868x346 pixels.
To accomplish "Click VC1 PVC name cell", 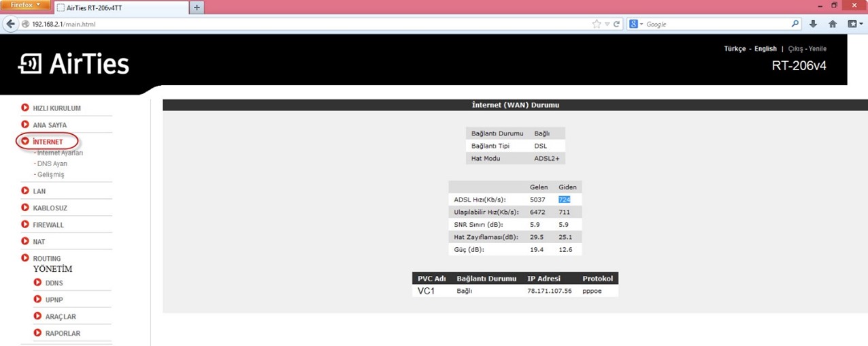I will click(x=426, y=291).
